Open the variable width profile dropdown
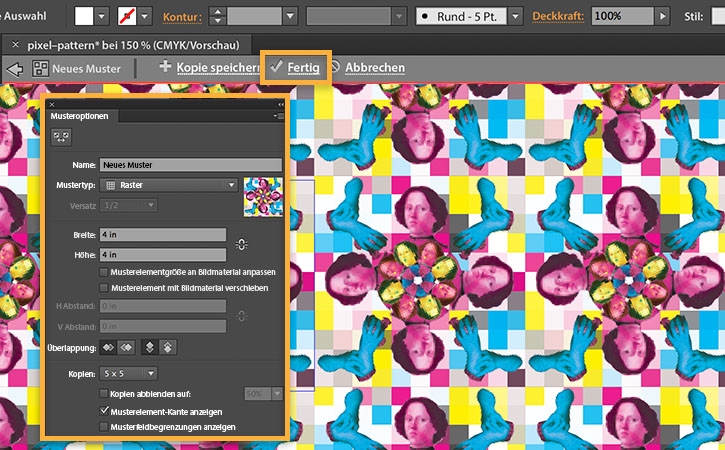The image size is (725, 450). [399, 16]
